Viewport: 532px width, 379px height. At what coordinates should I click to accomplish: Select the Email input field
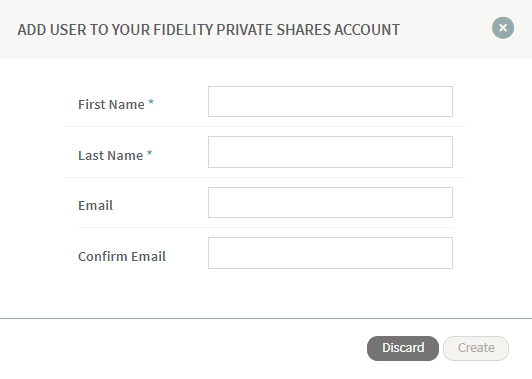[330, 203]
